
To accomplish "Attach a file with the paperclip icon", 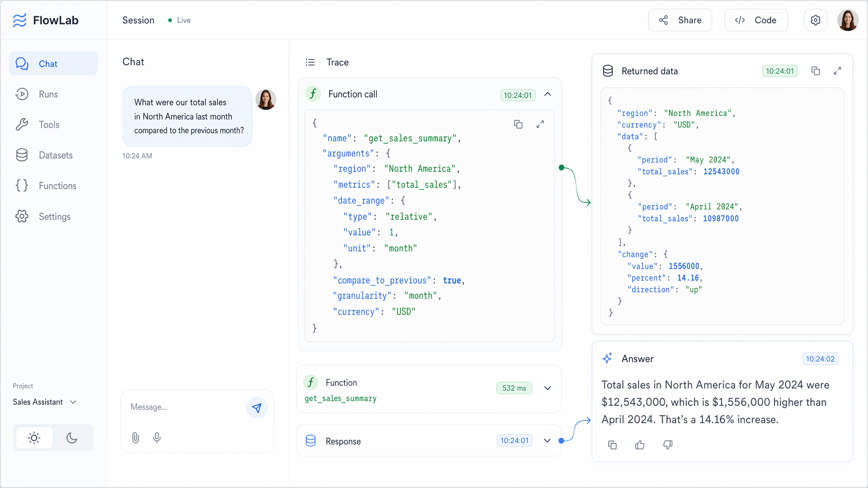I will (135, 438).
